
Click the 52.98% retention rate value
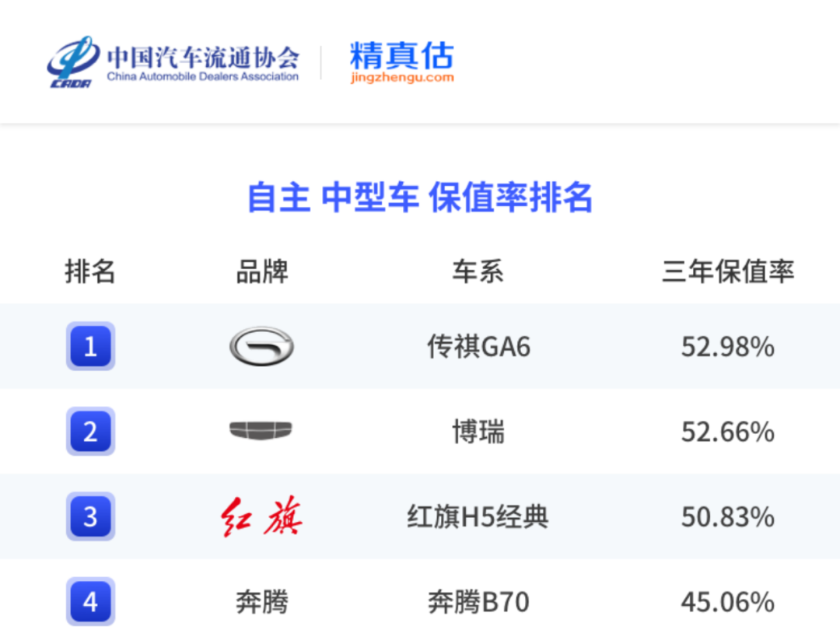[727, 346]
